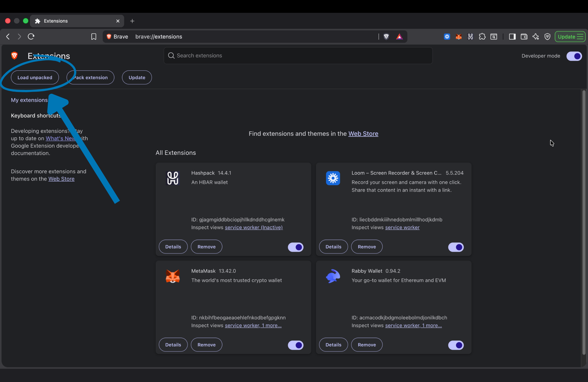Disable the Loom extension toggle
Image resolution: width=588 pixels, height=382 pixels.
pos(456,247)
